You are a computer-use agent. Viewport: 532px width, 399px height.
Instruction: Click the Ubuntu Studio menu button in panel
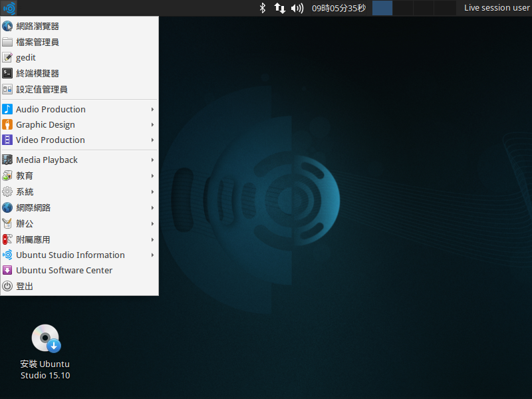(9, 8)
